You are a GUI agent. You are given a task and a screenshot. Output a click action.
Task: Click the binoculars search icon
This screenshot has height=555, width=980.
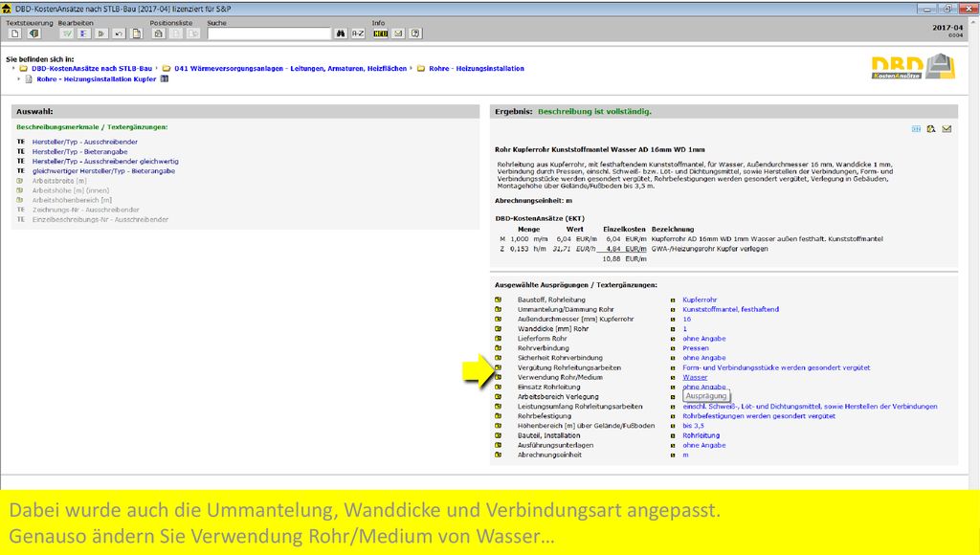[341, 33]
